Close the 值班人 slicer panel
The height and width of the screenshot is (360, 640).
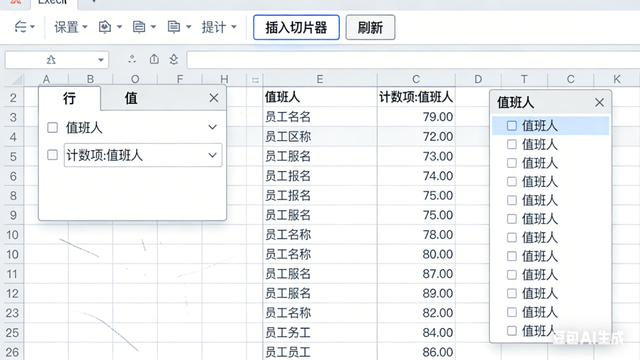point(599,102)
